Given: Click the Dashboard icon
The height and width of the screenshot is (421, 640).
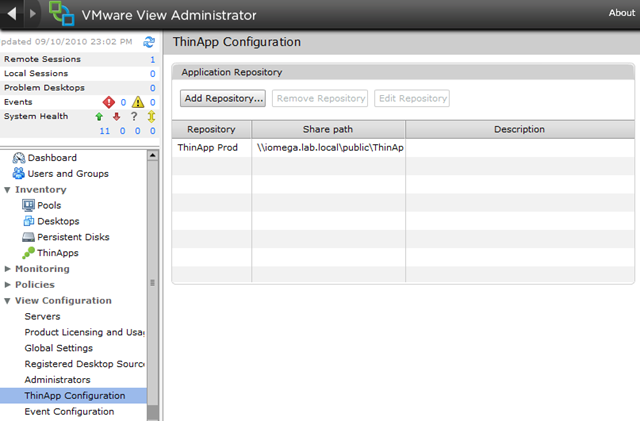Looking at the screenshot, I should click(x=18, y=158).
